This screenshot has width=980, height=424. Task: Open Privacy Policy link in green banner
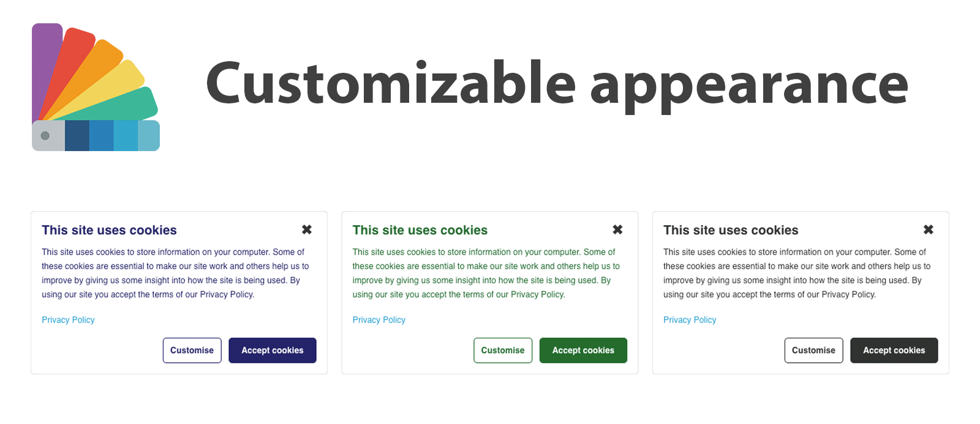tap(379, 320)
